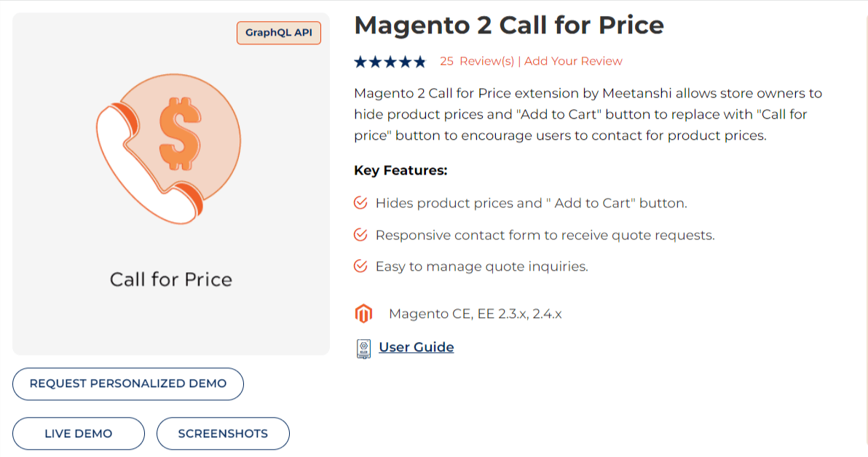The height and width of the screenshot is (457, 868).
Task: Select the first rating star
Action: (x=361, y=61)
